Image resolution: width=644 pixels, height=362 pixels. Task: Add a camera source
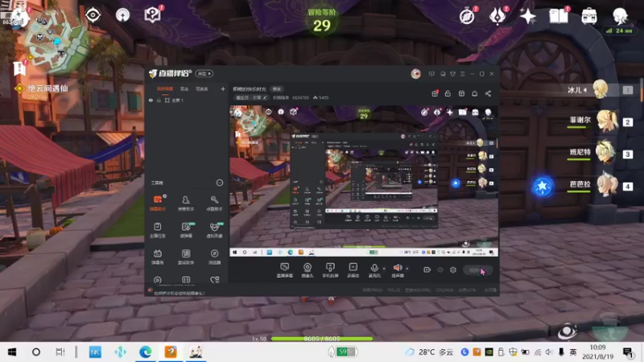308,270
